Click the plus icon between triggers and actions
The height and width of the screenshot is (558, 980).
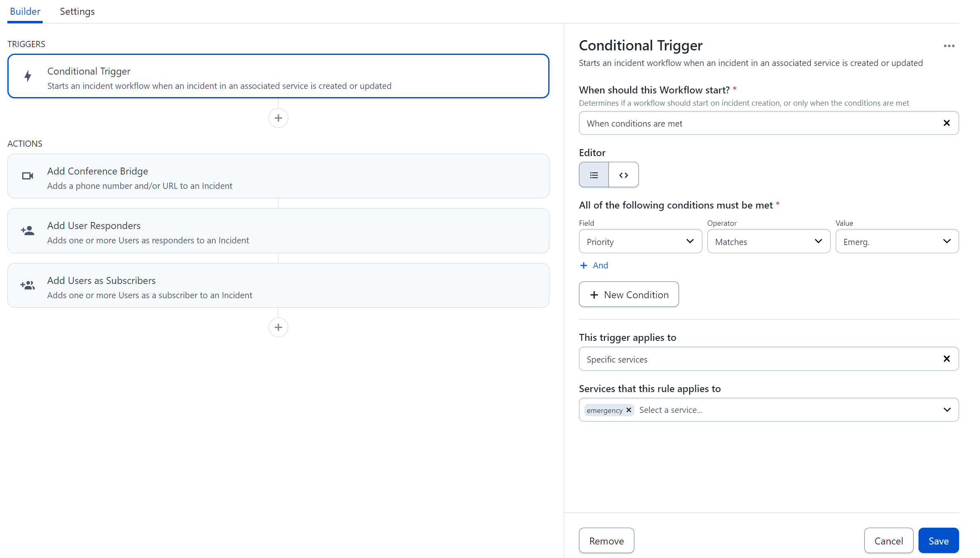278,118
